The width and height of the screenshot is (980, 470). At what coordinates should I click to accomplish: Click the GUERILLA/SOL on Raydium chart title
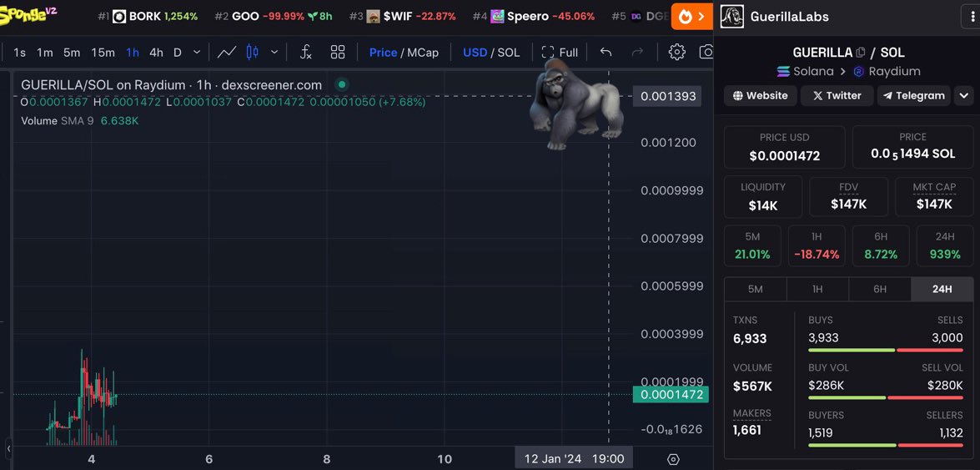pyautogui.click(x=171, y=85)
